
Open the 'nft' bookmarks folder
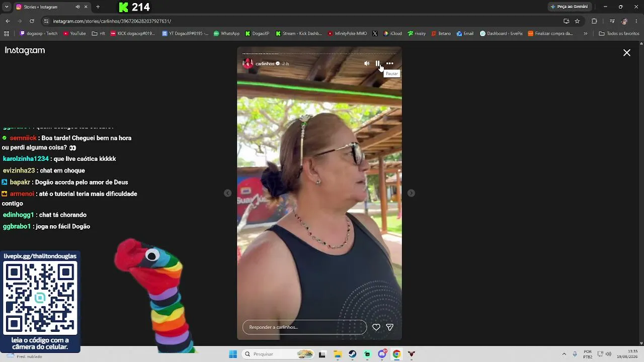[99, 34]
